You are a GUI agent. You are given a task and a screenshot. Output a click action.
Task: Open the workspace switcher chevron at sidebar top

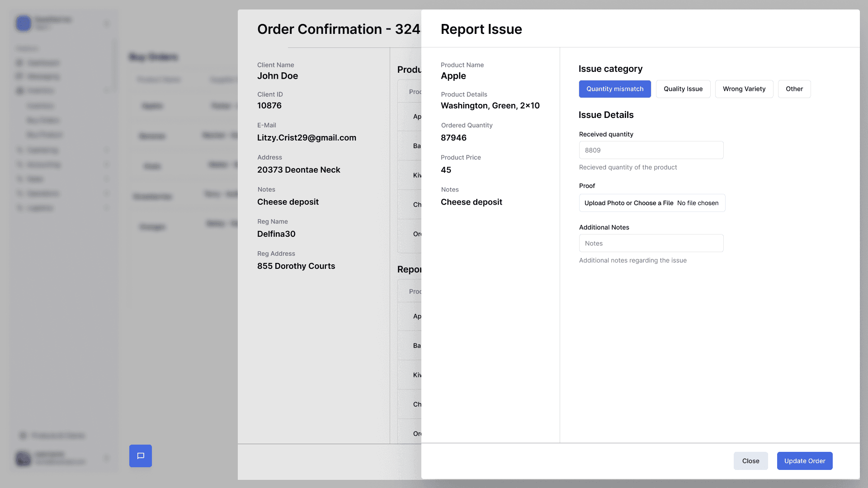(107, 23)
